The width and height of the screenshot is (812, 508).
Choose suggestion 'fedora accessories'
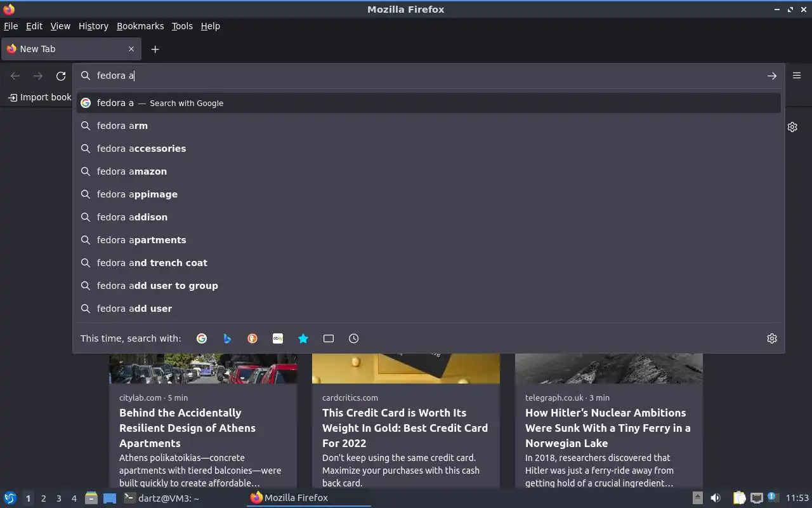coord(428,149)
